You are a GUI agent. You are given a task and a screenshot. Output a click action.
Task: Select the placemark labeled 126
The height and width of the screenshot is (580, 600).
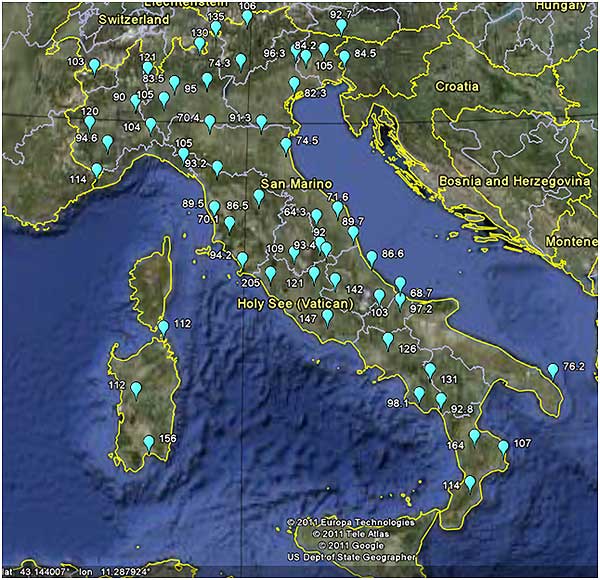[x=388, y=341]
